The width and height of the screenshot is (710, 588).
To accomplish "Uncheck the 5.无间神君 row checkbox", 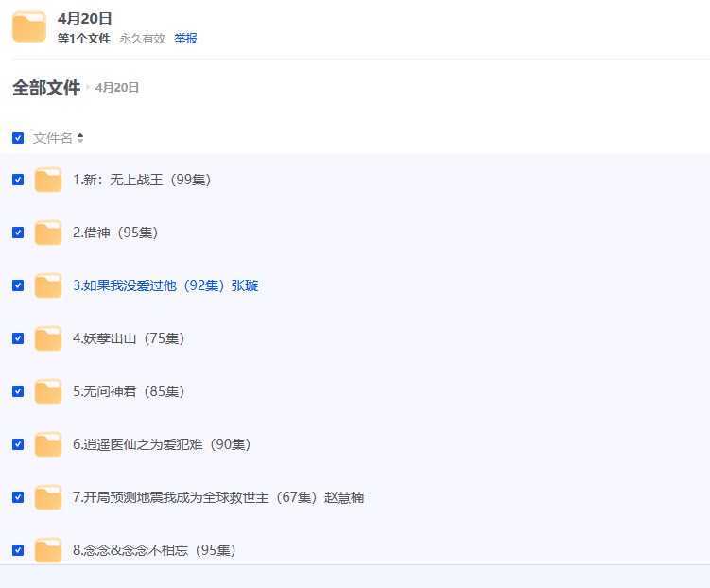I will [18, 391].
